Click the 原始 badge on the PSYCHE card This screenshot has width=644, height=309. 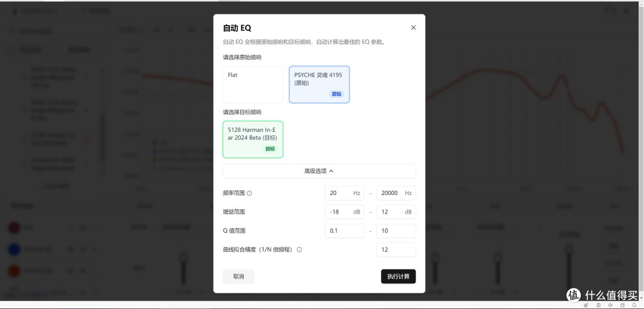pos(336,94)
